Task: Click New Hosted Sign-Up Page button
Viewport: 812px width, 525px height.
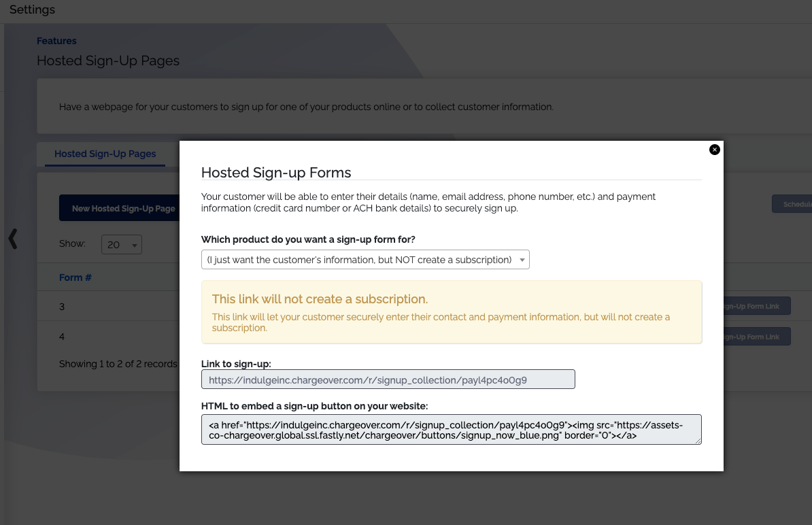Action: click(120, 208)
